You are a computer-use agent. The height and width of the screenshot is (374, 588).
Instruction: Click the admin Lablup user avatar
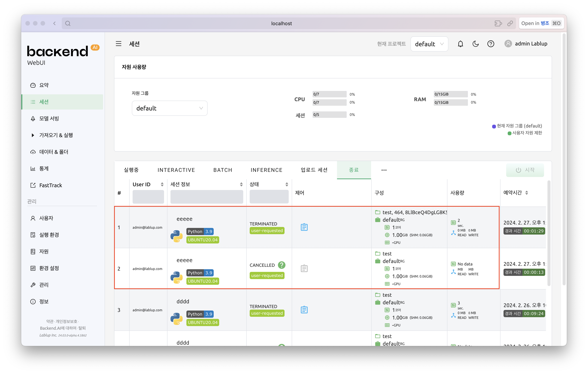tap(508, 44)
